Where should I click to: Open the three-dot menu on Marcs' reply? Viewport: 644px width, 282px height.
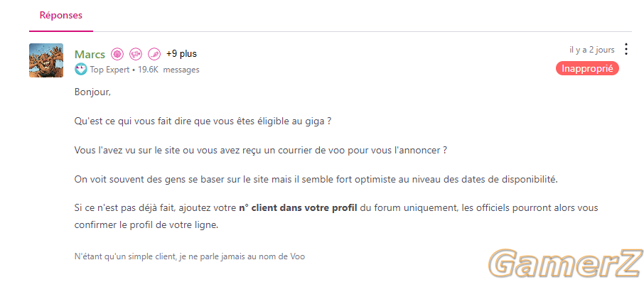pos(626,49)
